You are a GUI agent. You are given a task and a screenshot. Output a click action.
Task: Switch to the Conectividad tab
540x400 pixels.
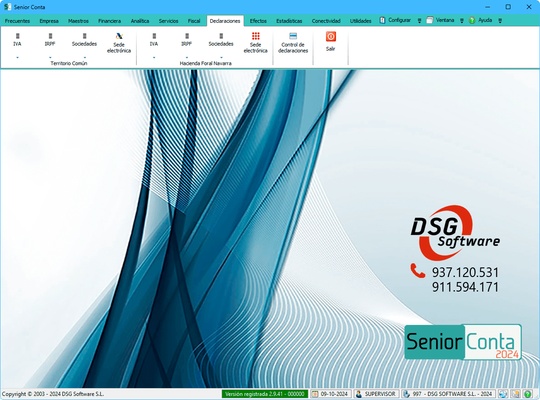pos(326,21)
